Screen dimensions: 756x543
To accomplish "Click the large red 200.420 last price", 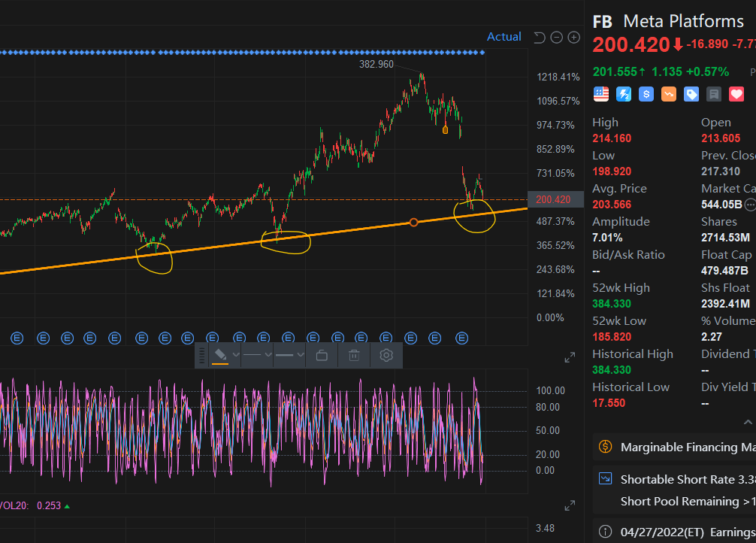I will point(631,45).
